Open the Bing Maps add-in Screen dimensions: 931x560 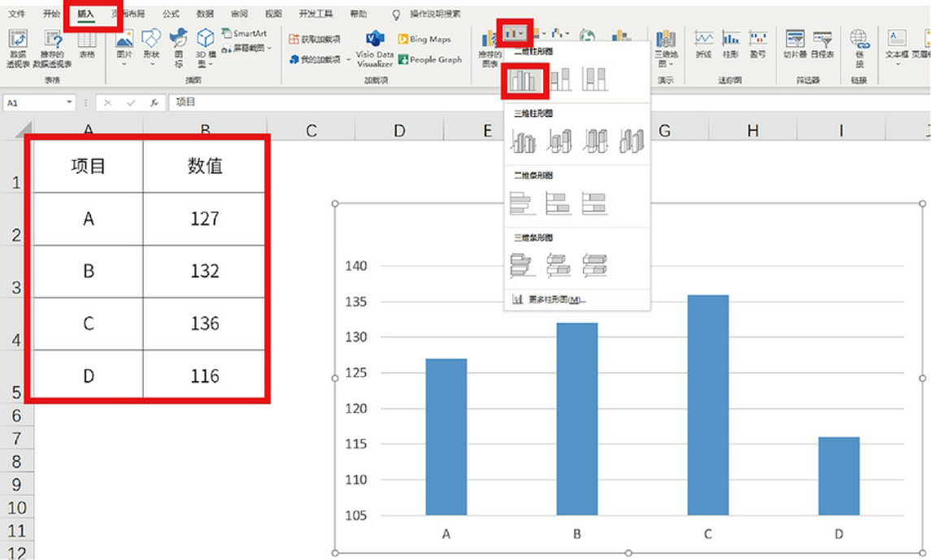click(424, 39)
